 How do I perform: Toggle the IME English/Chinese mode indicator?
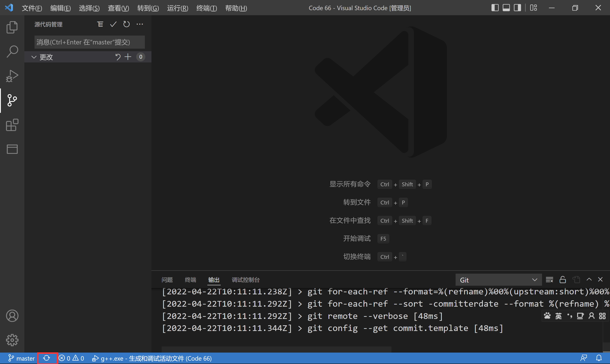tap(558, 316)
